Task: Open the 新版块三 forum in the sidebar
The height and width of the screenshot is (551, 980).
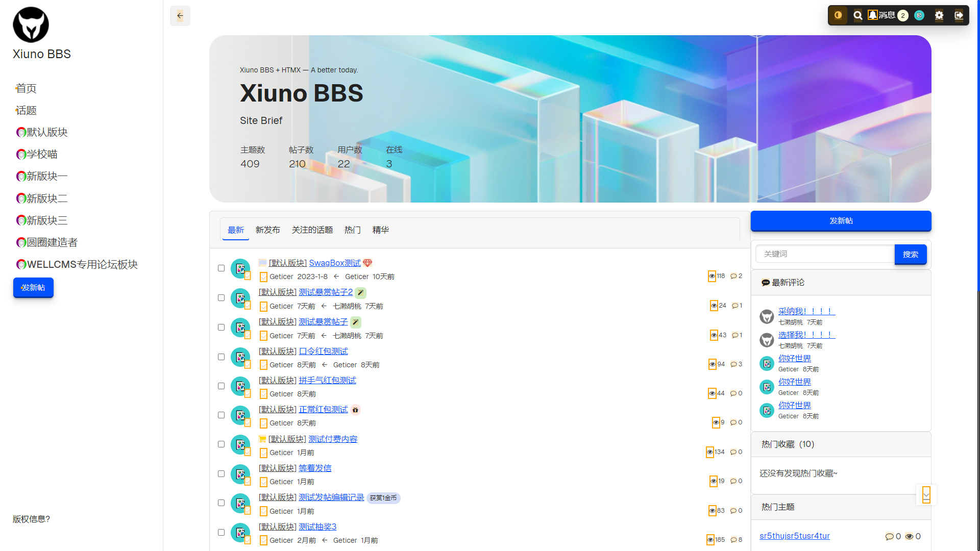Action: [x=42, y=220]
